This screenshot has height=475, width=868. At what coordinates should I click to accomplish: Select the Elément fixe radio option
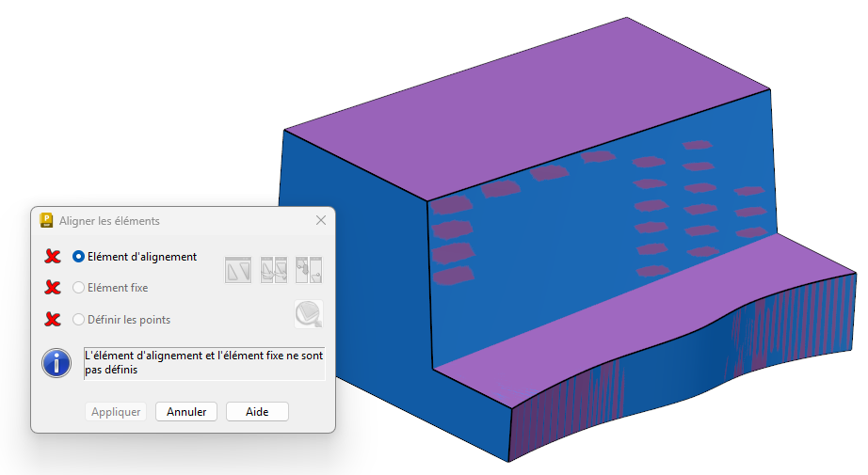79,288
